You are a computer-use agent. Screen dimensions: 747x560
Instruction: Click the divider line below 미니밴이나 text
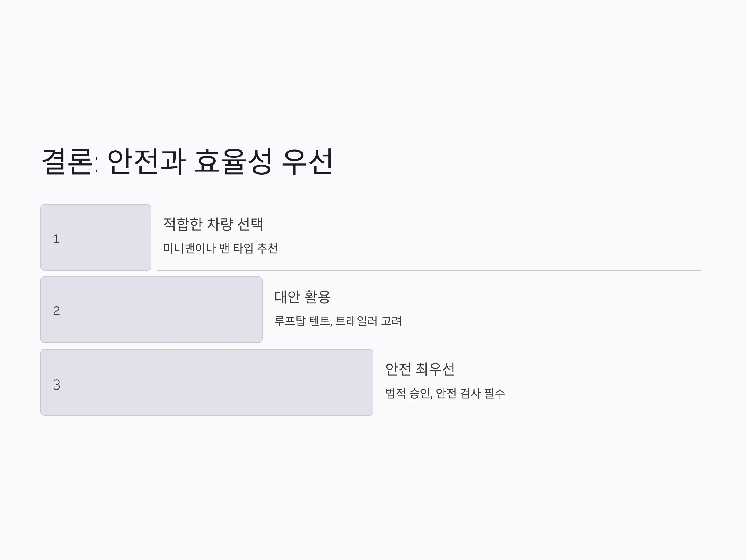429,271
